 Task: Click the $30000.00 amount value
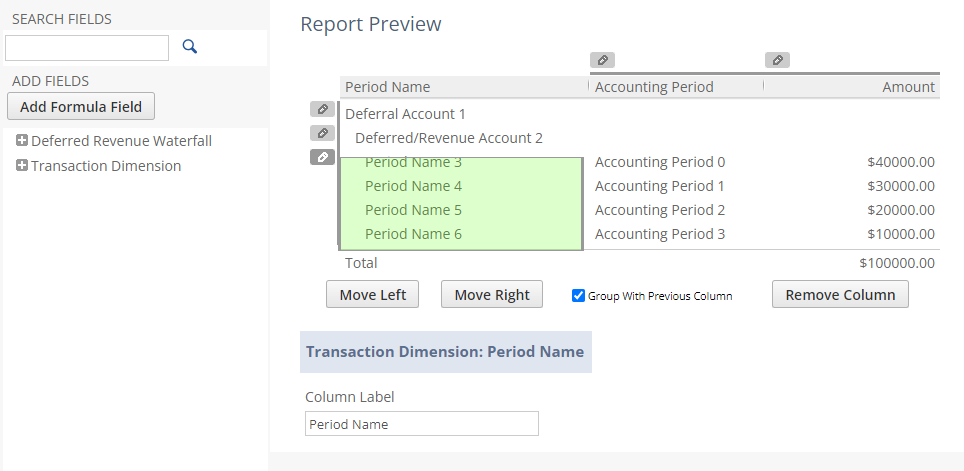(x=901, y=186)
